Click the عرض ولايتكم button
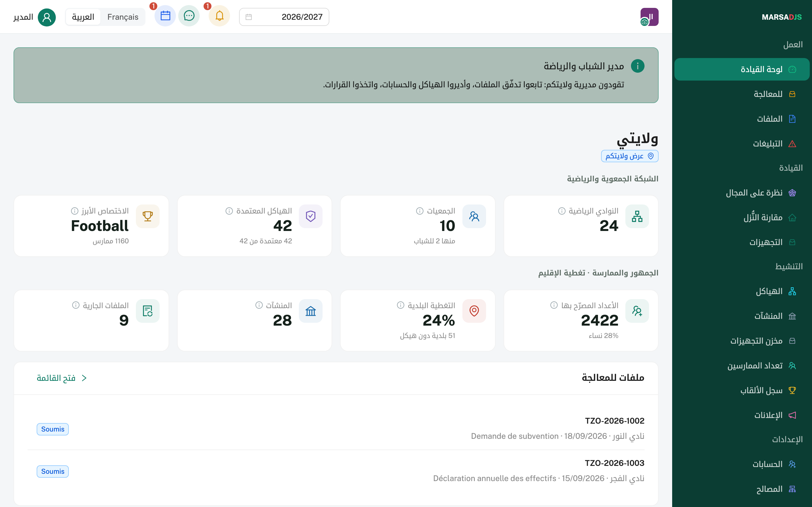This screenshot has height=507, width=812. point(630,156)
